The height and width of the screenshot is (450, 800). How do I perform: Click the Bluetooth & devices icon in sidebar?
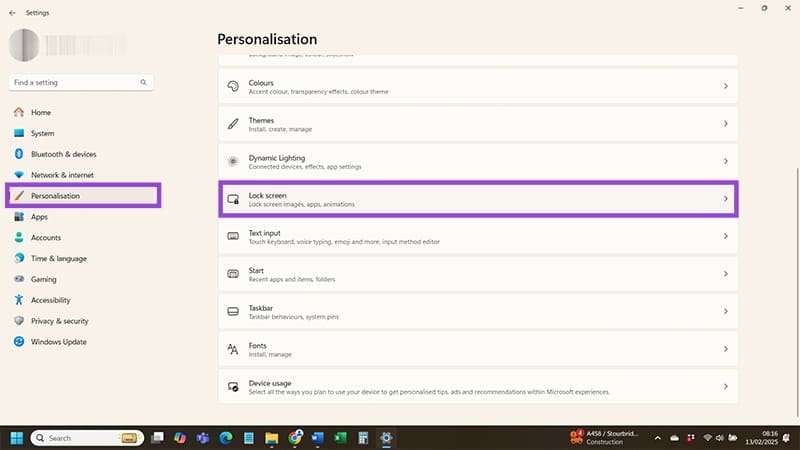[x=19, y=154]
